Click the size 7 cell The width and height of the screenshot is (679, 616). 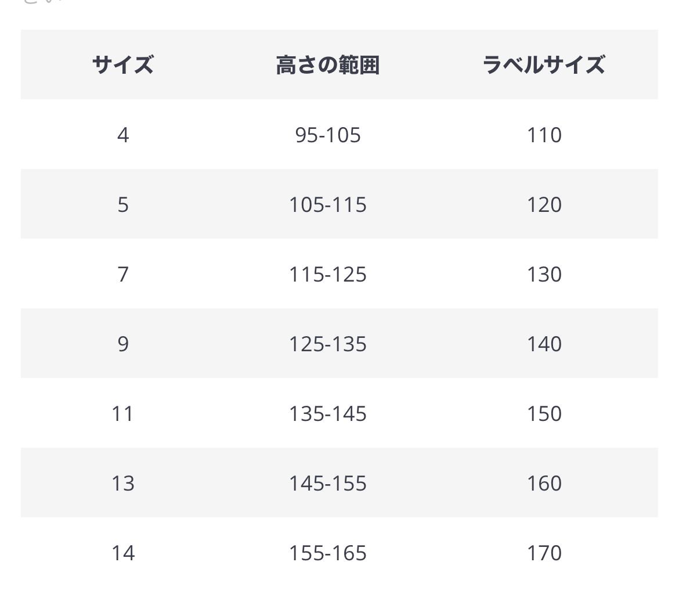pyautogui.click(x=123, y=274)
